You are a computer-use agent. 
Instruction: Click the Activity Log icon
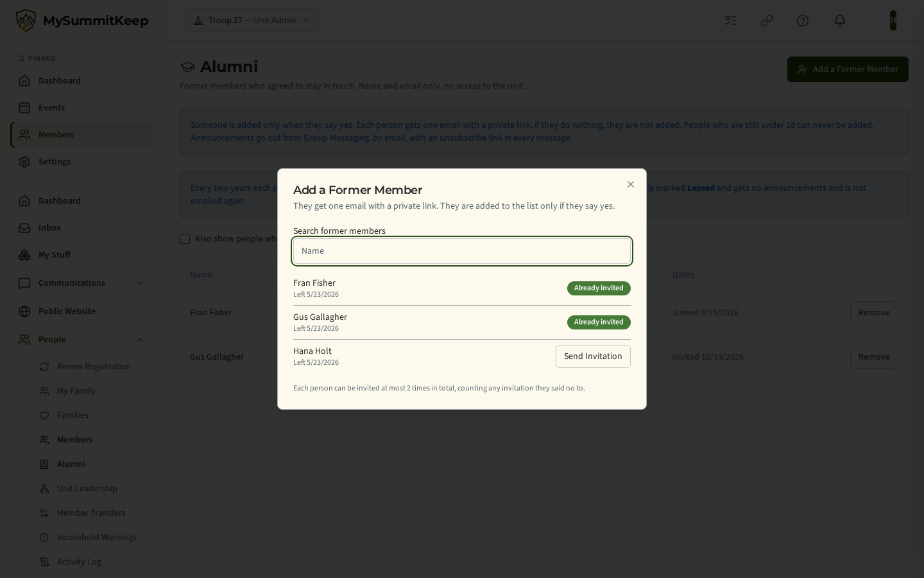tap(44, 562)
